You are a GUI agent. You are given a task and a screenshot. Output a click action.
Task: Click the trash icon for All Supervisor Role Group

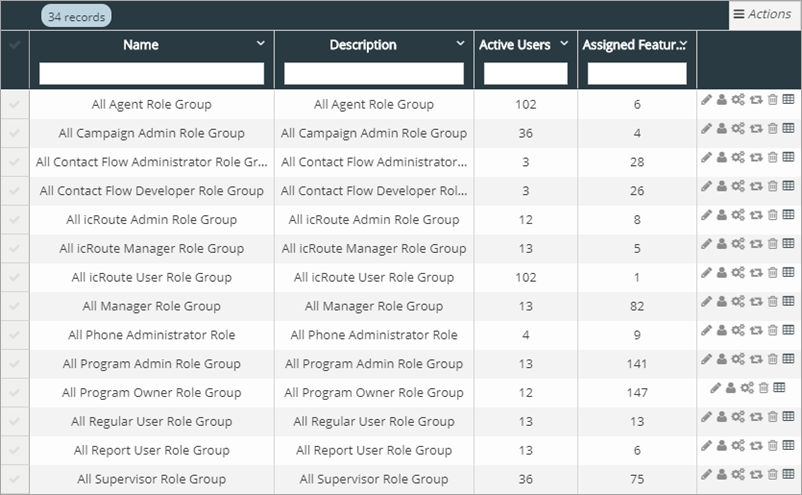point(772,474)
